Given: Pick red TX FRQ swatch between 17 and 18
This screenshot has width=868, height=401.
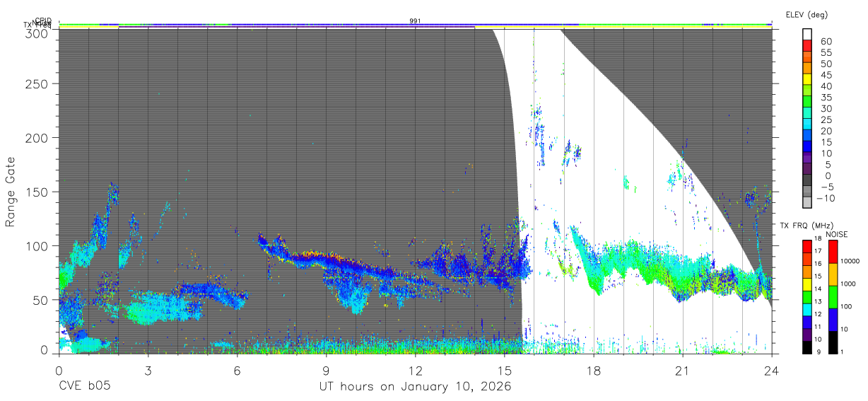Looking at the screenshot, I should click(807, 246).
